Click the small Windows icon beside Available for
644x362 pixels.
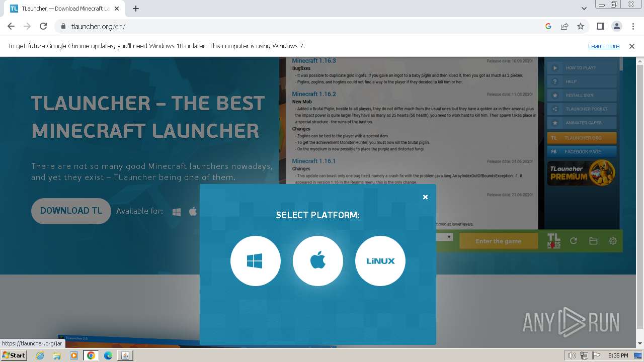click(177, 212)
